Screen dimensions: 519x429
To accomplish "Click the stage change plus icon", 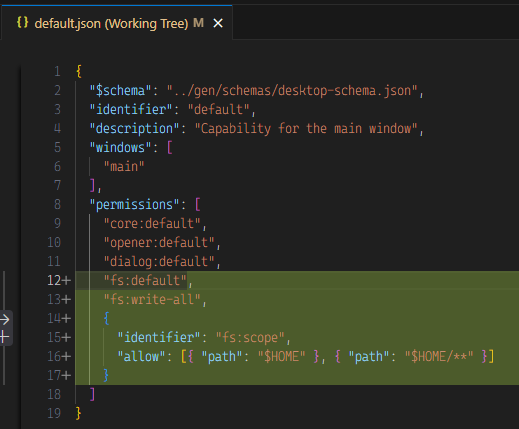I will click(4, 337).
